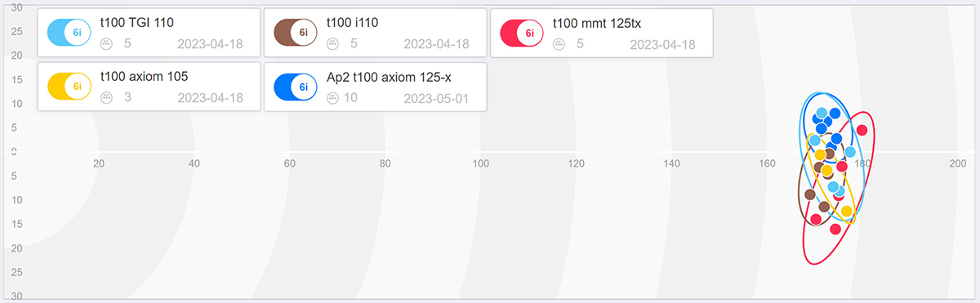The height and width of the screenshot is (303, 980).
Task: Toggle the yellow t100 axiom 105 switch
Action: point(69,86)
